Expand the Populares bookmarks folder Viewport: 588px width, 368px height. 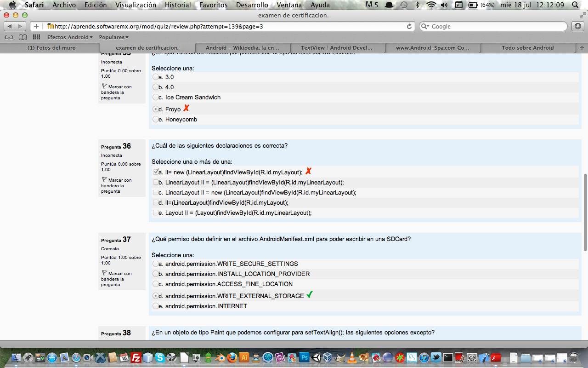113,37
